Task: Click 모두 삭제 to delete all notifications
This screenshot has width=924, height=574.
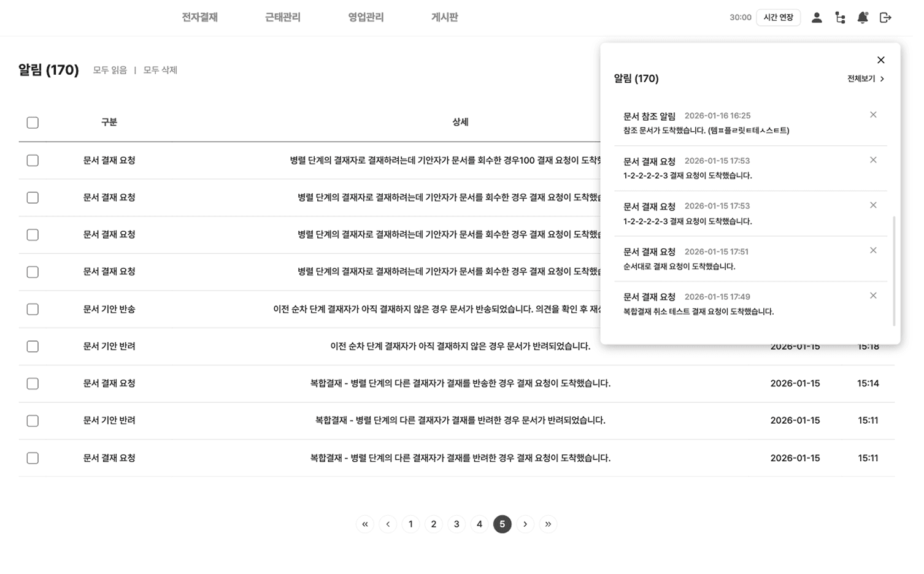Action: tap(160, 70)
